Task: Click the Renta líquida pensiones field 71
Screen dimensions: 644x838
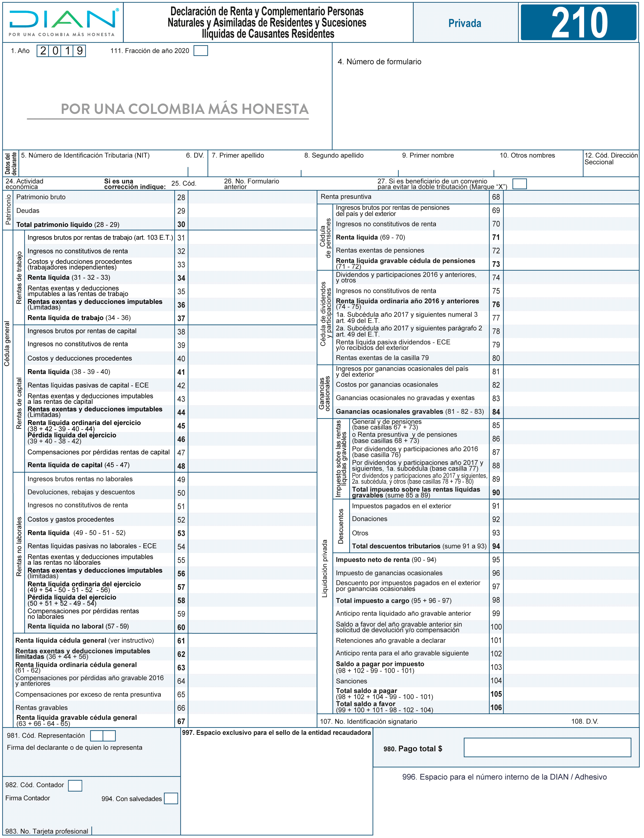Action: pos(571,237)
